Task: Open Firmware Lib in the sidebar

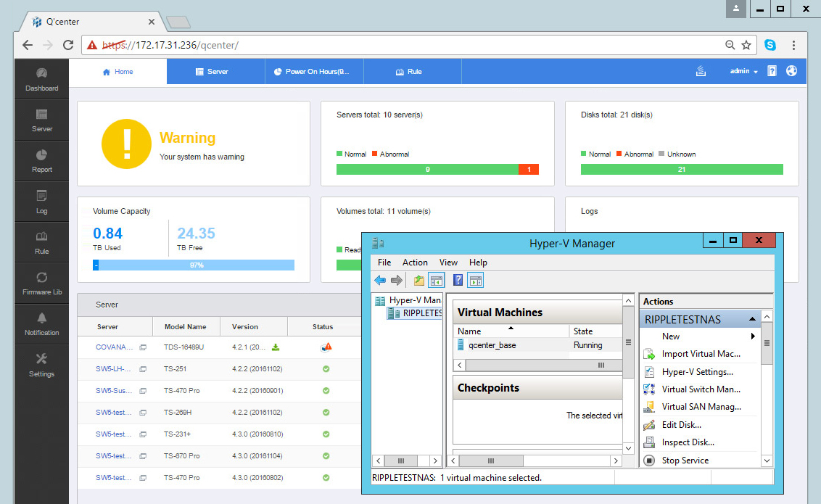Action: 42,284
